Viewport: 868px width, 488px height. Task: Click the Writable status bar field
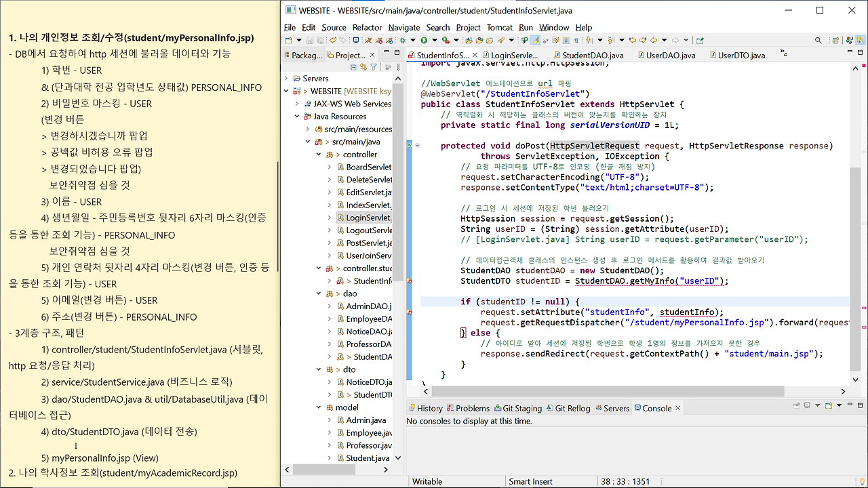click(428, 481)
